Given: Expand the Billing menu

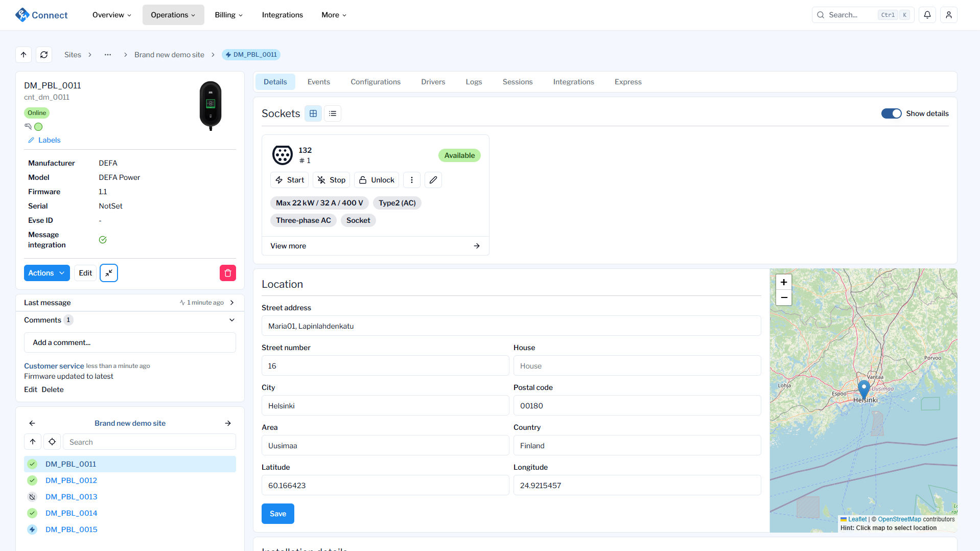Looking at the screenshot, I should tap(228, 15).
